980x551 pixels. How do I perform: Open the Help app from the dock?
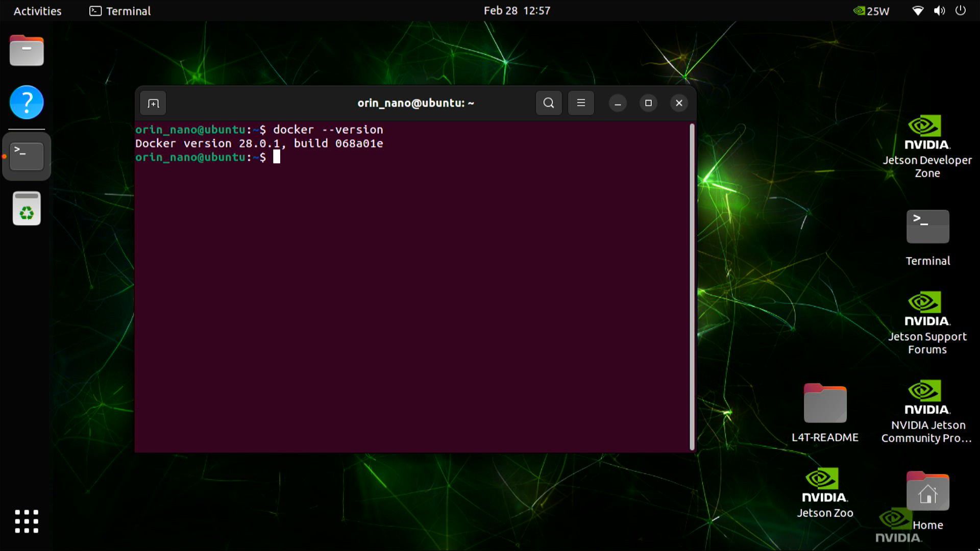[x=26, y=102]
